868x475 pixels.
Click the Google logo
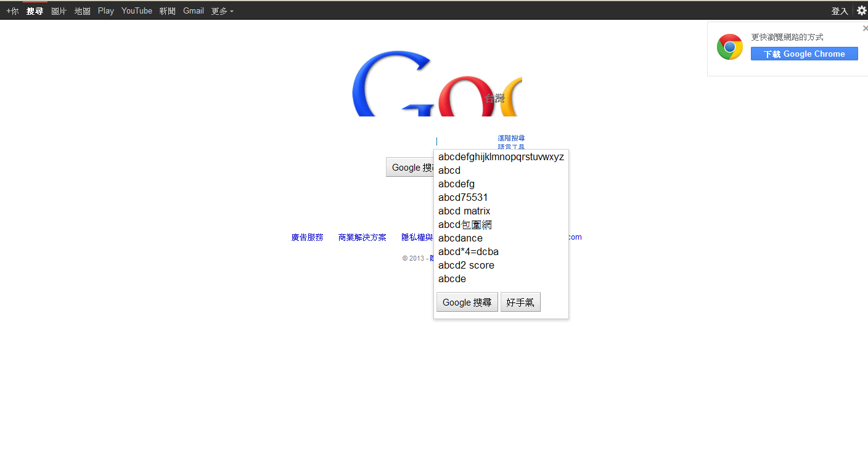[437, 84]
